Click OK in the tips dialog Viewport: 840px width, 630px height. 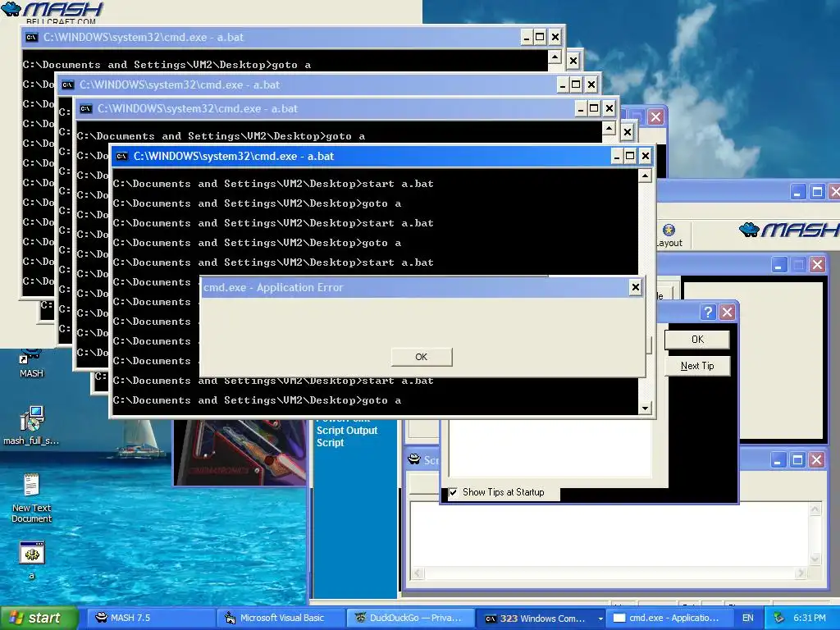[697, 339]
